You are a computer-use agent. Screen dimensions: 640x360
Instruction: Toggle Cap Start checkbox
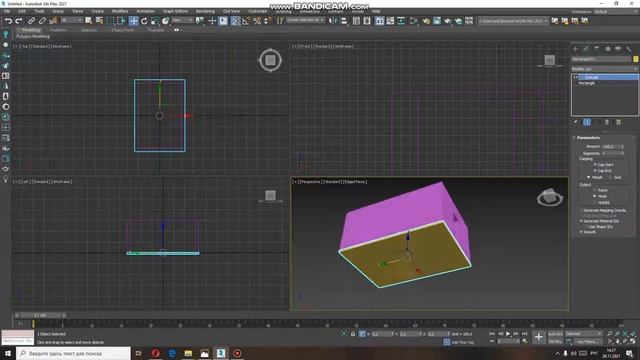[x=595, y=164]
